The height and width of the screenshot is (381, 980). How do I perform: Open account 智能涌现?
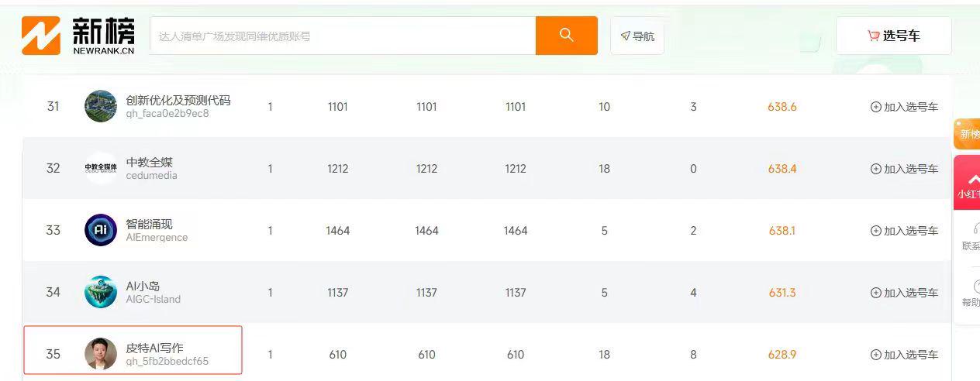click(x=150, y=224)
